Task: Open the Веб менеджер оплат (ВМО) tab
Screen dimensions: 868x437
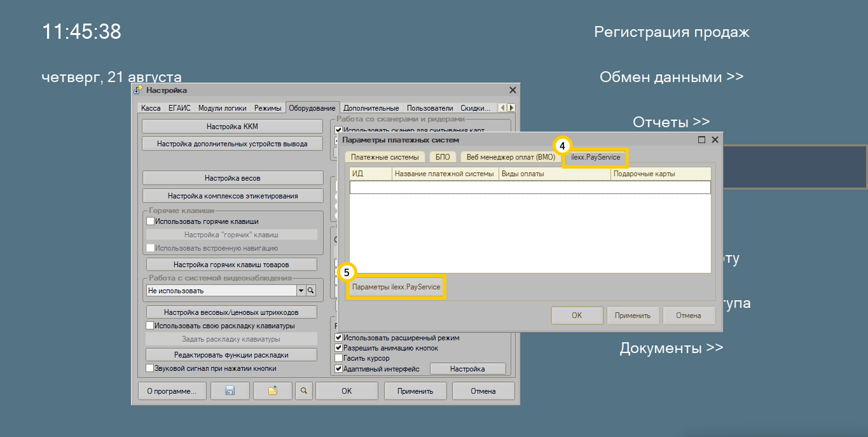Action: coord(511,157)
